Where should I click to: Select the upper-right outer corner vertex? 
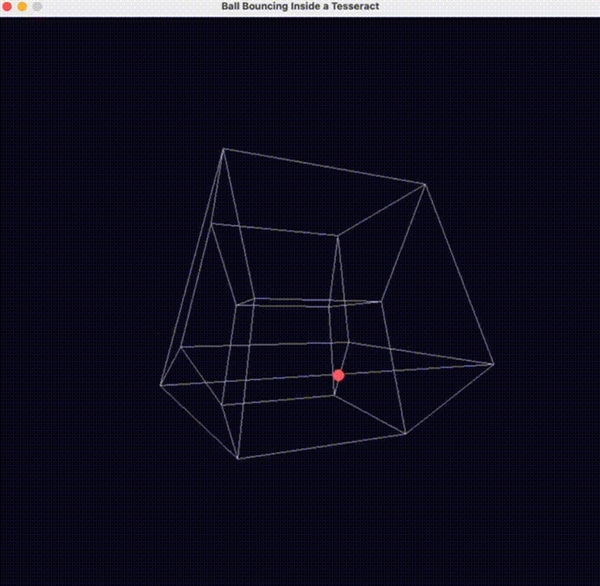pos(425,184)
